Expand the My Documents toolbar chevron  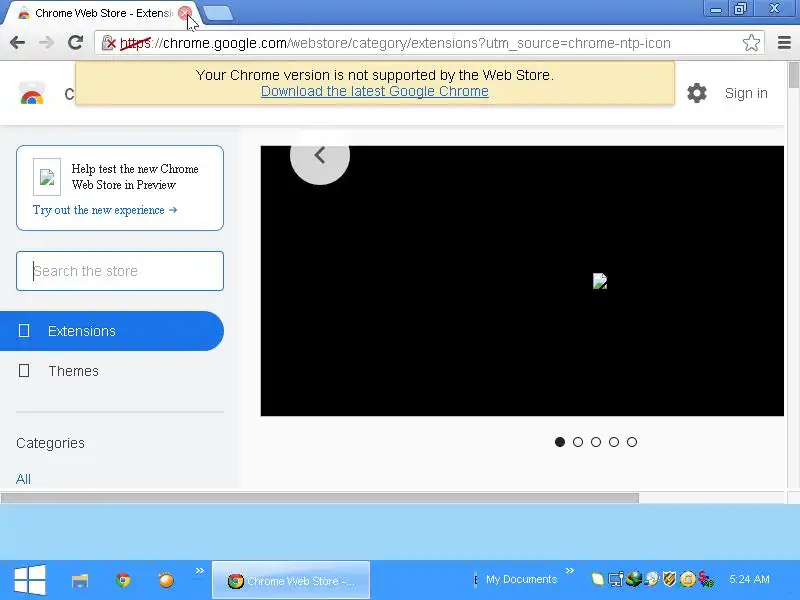tap(570, 570)
